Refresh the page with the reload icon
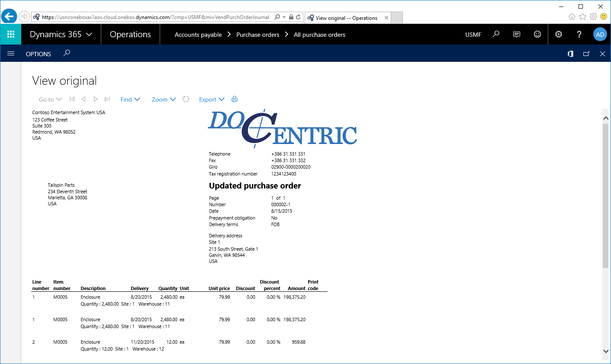Viewport: 611px width, 364px height. (298, 17)
